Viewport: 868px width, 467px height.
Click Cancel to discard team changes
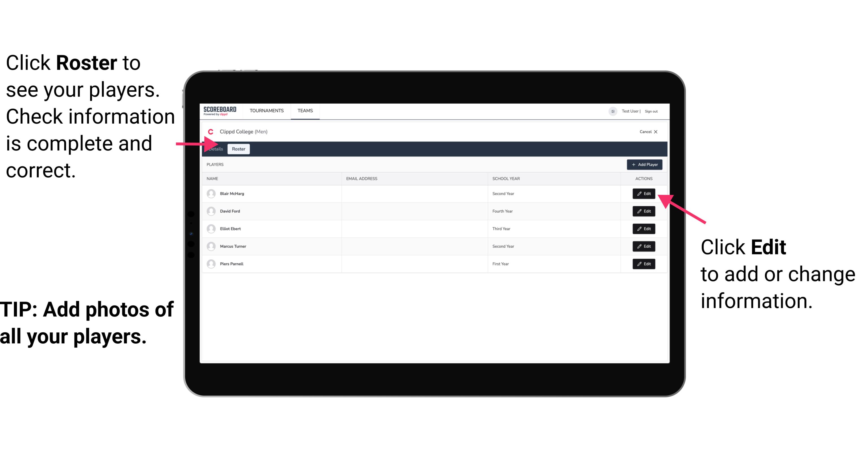tap(648, 131)
